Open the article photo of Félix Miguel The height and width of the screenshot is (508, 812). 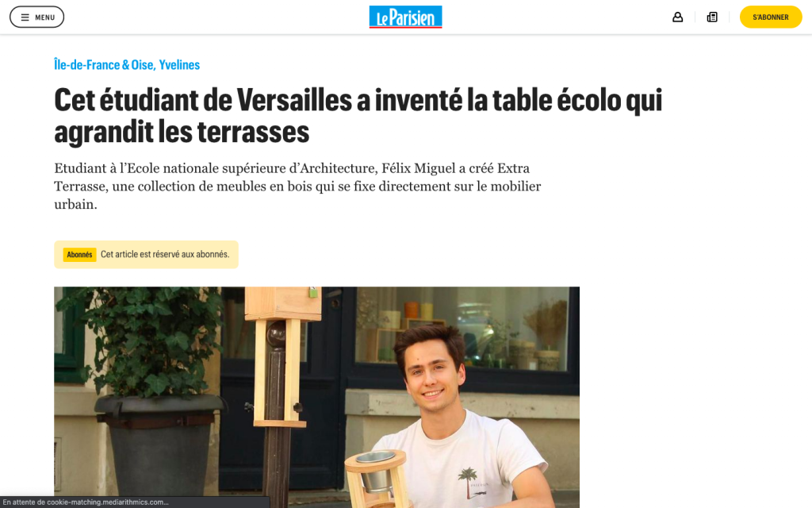click(x=316, y=397)
